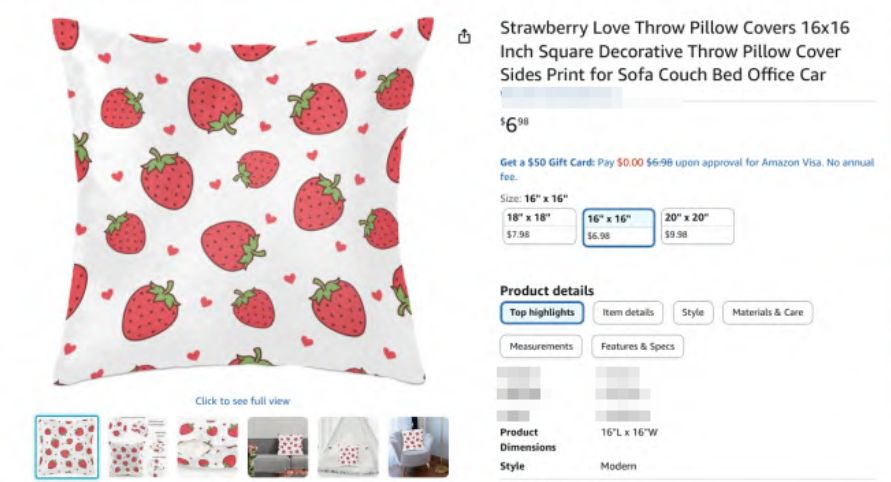This screenshot has width=891, height=482.
Task: Select the first pillow front-view thumbnail
Action: click(x=67, y=447)
